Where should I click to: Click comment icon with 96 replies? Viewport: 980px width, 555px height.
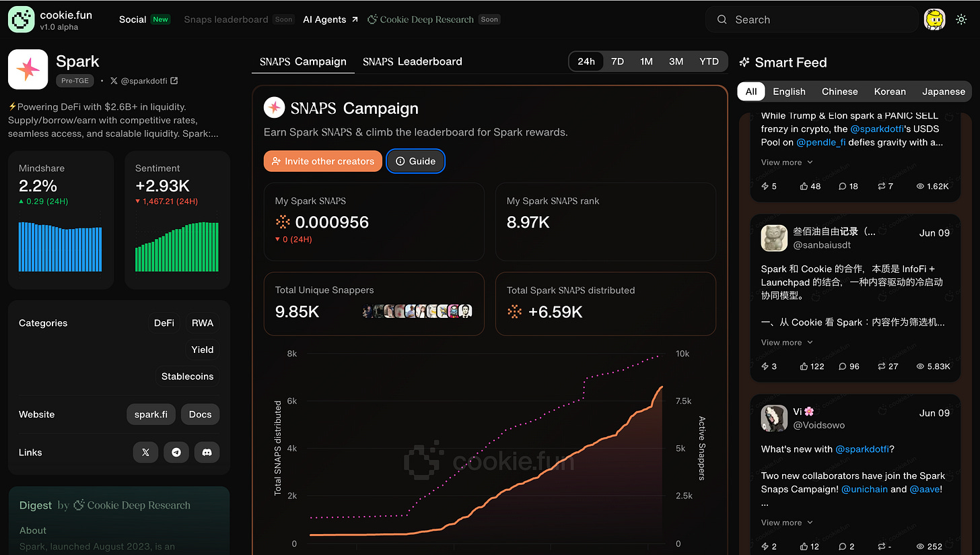842,366
